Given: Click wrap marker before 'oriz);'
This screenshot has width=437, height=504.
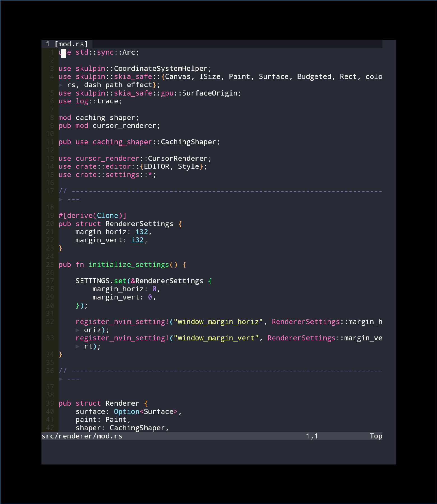Looking at the screenshot, I should click(x=78, y=330).
